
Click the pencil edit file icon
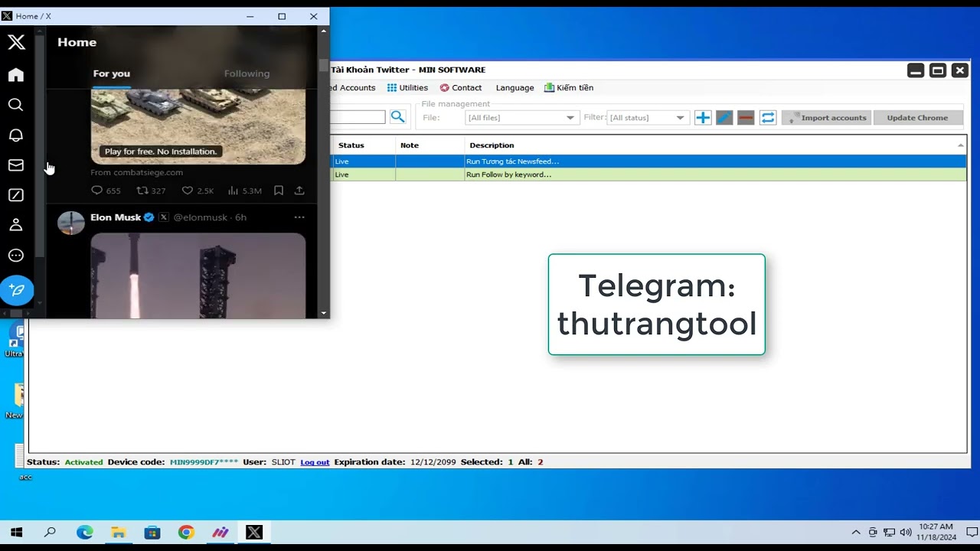click(724, 118)
